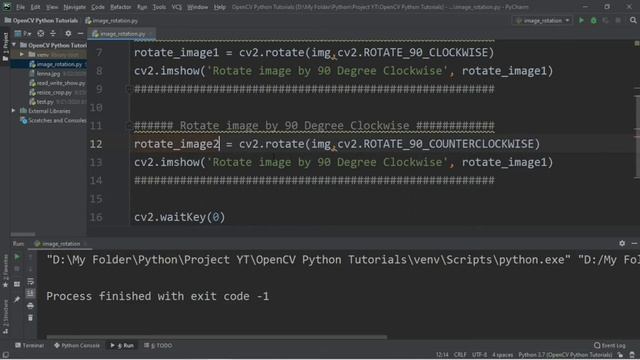Screen dimensions: 640x360
Task: Open the image_rotation run configuration dropdown
Action: tap(542, 20)
